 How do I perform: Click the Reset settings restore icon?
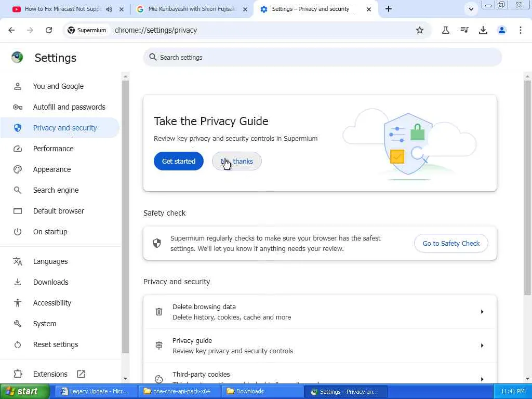click(x=18, y=344)
